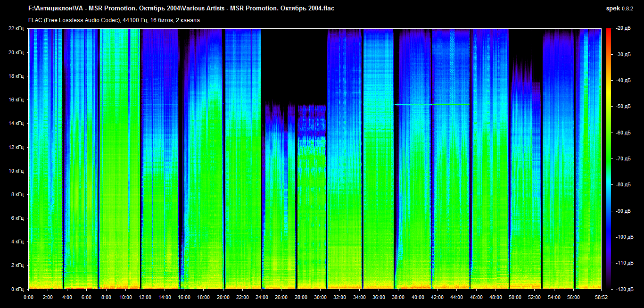Viewport: 644px width, 308px height.
Task: Click the 16 кГц frequency label
Action: (16, 100)
